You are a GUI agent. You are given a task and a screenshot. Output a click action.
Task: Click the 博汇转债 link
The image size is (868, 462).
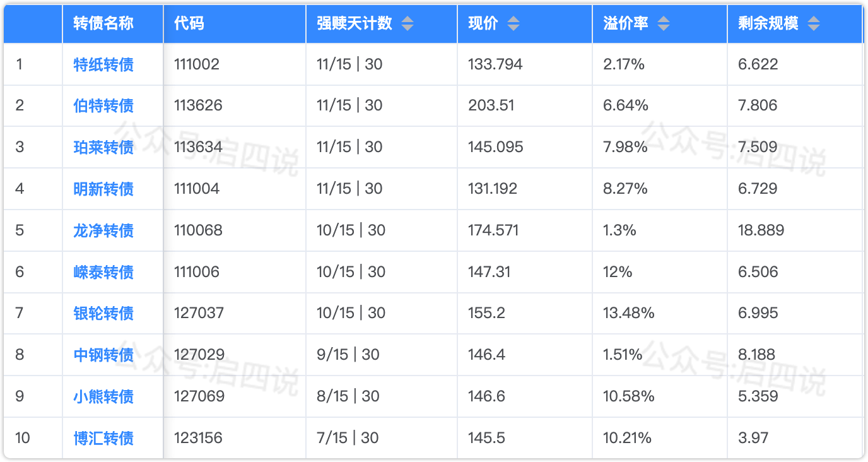point(103,438)
